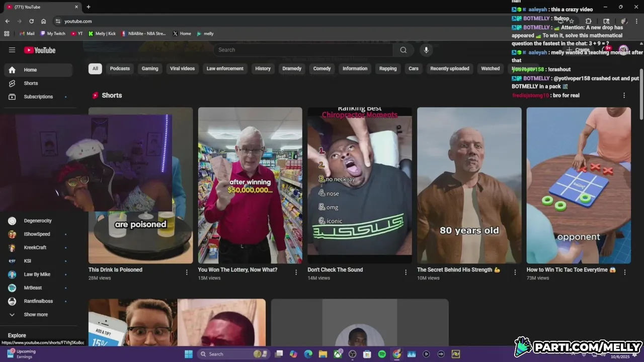Open site information icon beside youtube.com
Screen dimensions: 644x362
pos(58,21)
